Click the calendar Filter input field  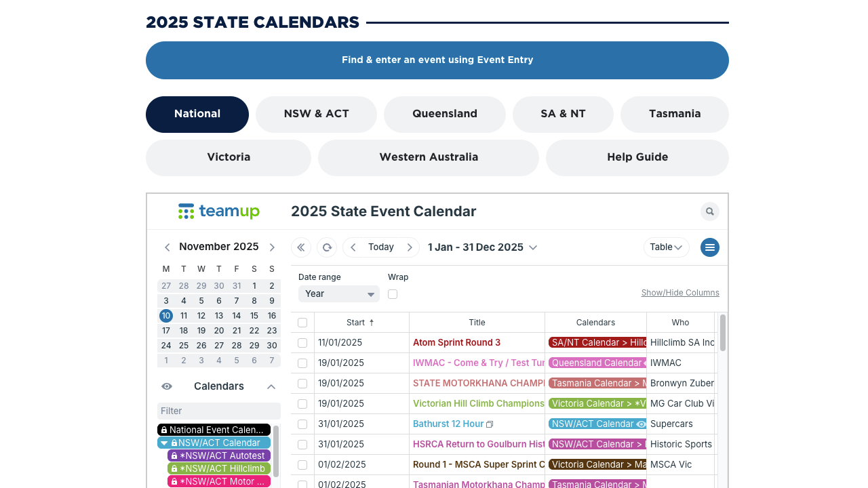(218, 411)
